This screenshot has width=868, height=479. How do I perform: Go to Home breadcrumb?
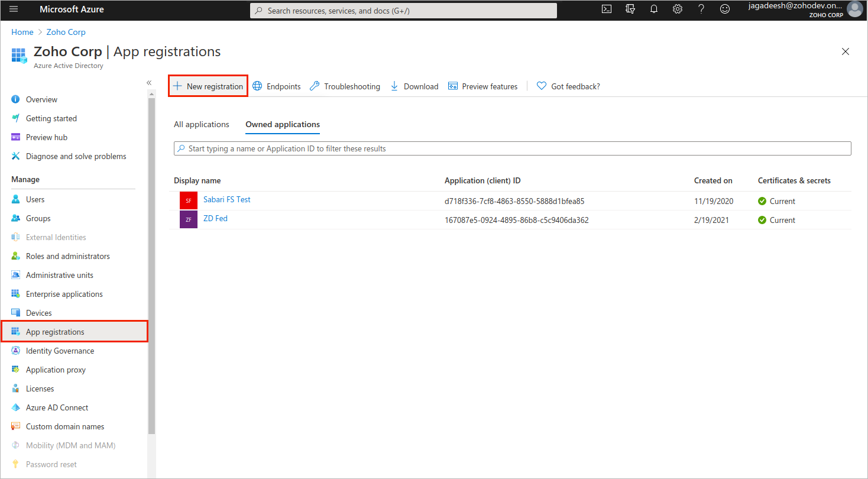click(22, 32)
